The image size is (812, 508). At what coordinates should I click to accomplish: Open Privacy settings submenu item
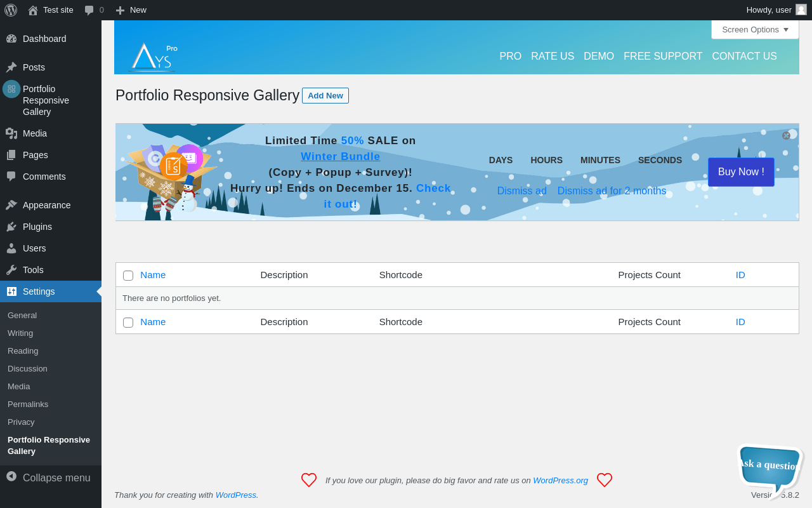click(21, 422)
